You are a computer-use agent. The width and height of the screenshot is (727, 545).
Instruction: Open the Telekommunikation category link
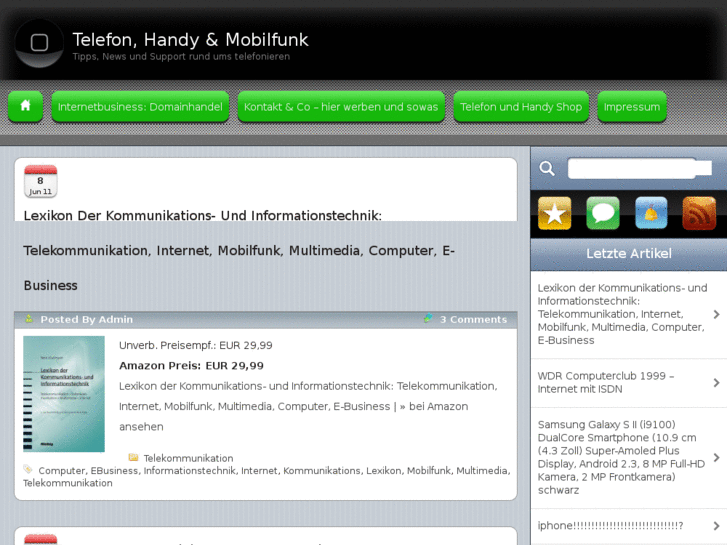[x=188, y=458]
